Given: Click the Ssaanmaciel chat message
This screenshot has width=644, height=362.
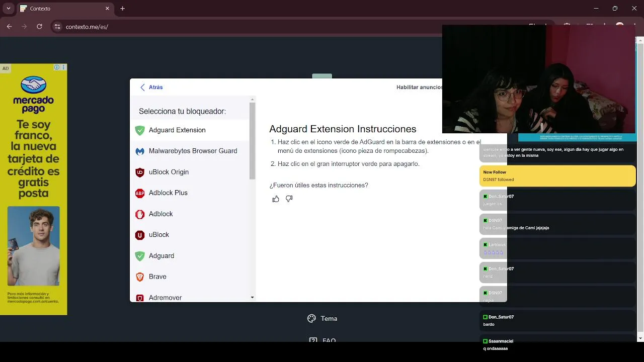Looking at the screenshot, I should [x=557, y=345].
